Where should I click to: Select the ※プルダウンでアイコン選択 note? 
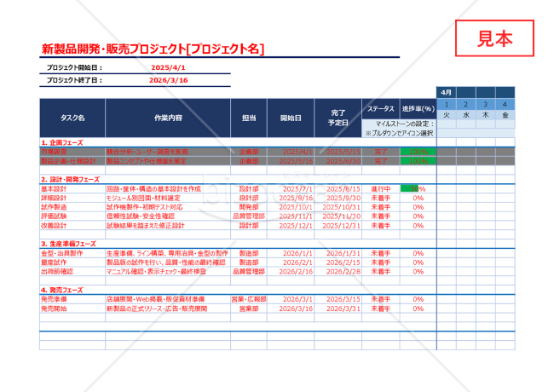coord(399,133)
